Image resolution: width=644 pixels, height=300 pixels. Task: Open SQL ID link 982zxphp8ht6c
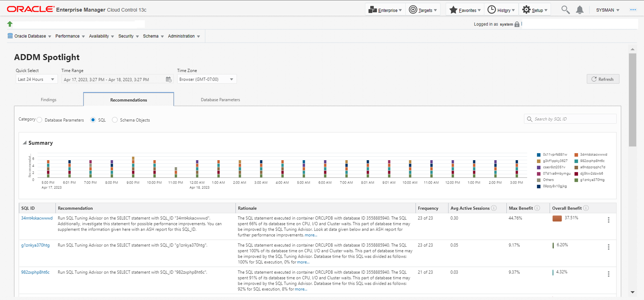tap(35, 272)
